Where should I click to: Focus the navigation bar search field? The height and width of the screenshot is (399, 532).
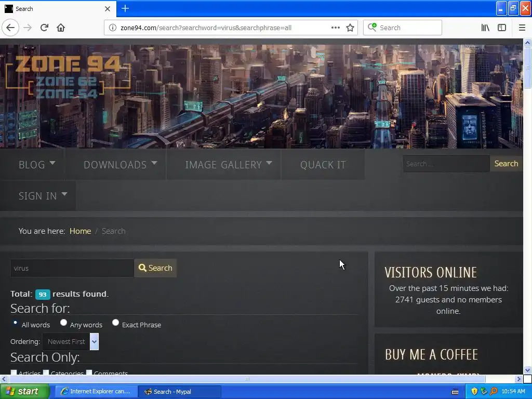point(446,164)
